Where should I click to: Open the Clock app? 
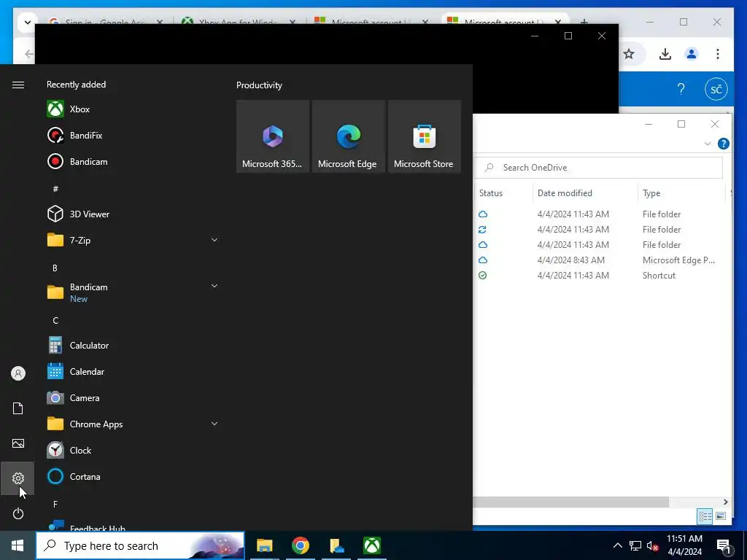point(133,450)
